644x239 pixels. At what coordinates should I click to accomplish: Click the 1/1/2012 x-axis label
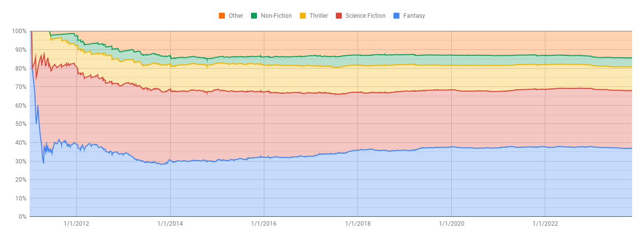point(76,224)
